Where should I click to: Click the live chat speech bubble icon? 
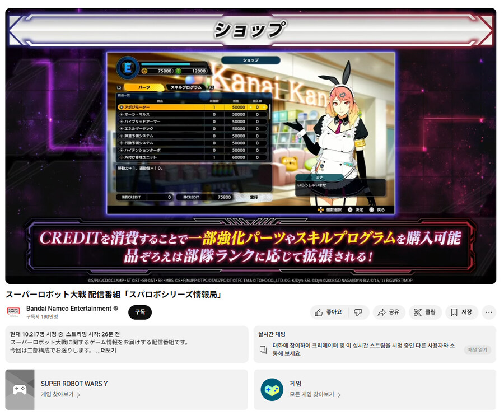pos(263,349)
